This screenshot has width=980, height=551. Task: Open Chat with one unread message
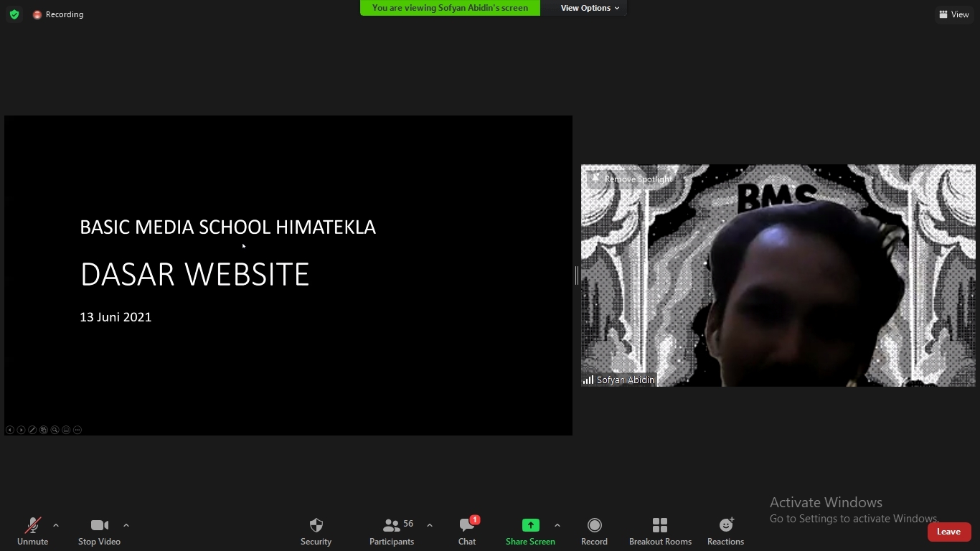point(467,526)
